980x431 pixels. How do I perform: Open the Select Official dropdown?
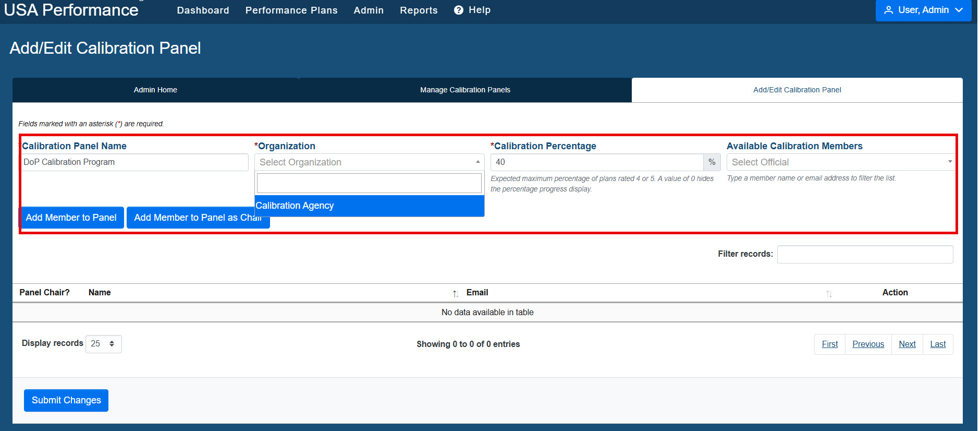pyautogui.click(x=840, y=162)
